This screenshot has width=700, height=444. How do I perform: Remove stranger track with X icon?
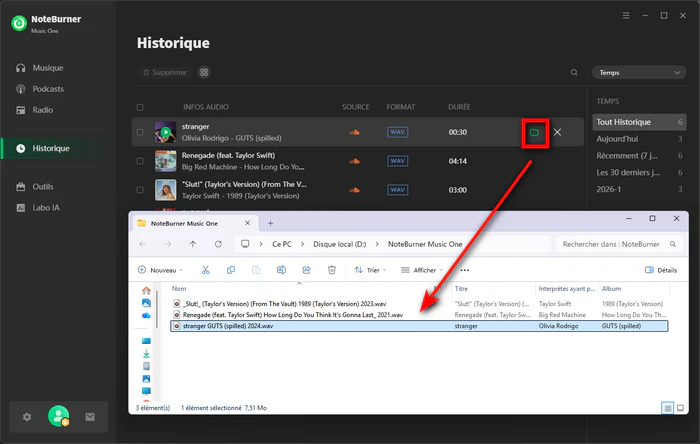pos(557,132)
